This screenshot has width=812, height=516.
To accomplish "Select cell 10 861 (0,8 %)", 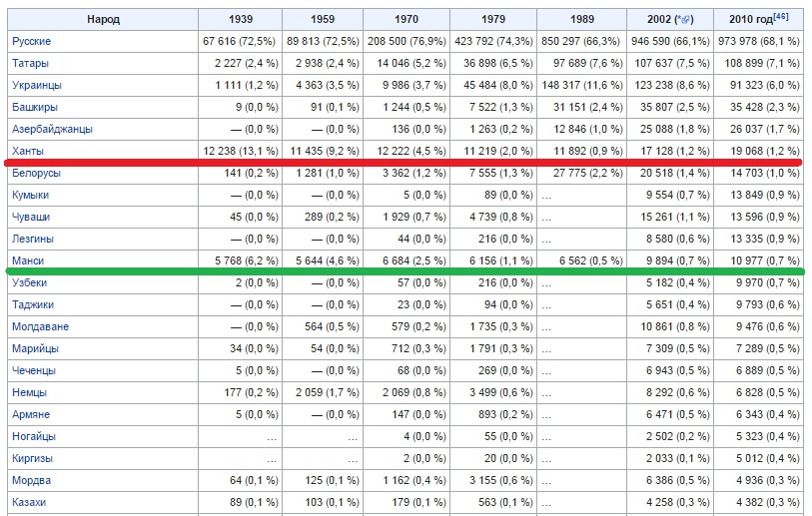I will tap(670, 326).
